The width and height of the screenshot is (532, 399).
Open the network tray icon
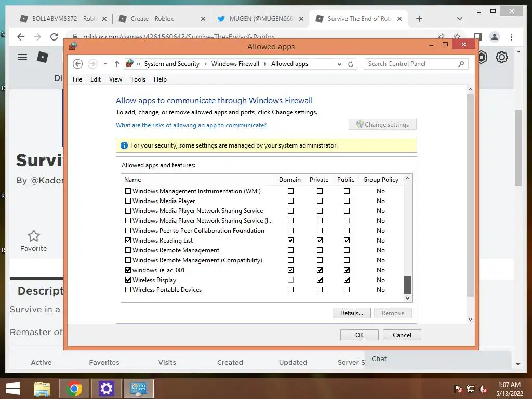471,389
